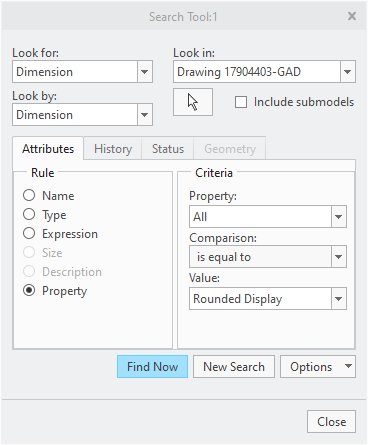
Task: Select the Name rule radio button
Action: coord(29,195)
